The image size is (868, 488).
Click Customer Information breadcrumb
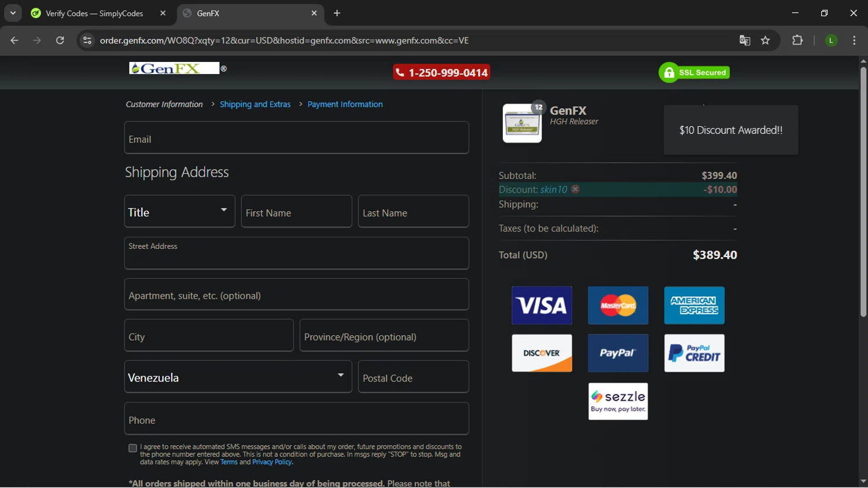tap(164, 104)
